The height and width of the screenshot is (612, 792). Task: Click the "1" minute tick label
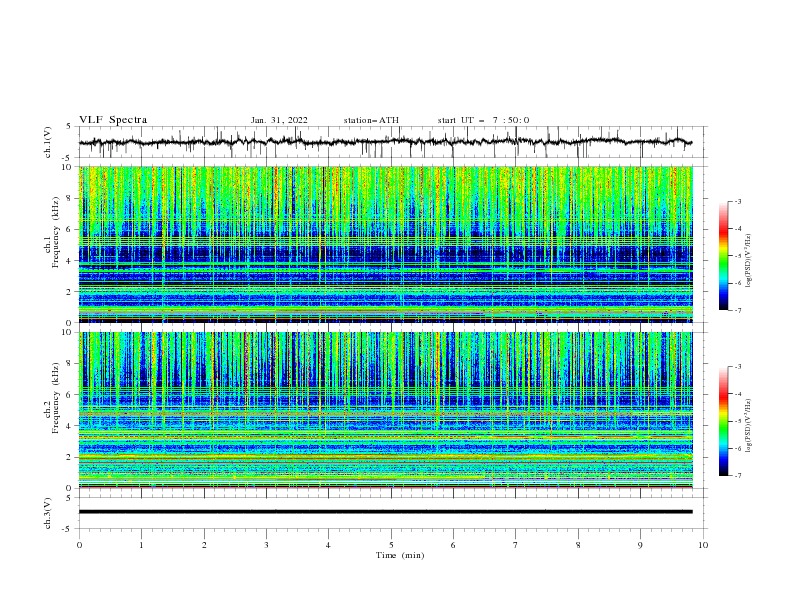(141, 545)
